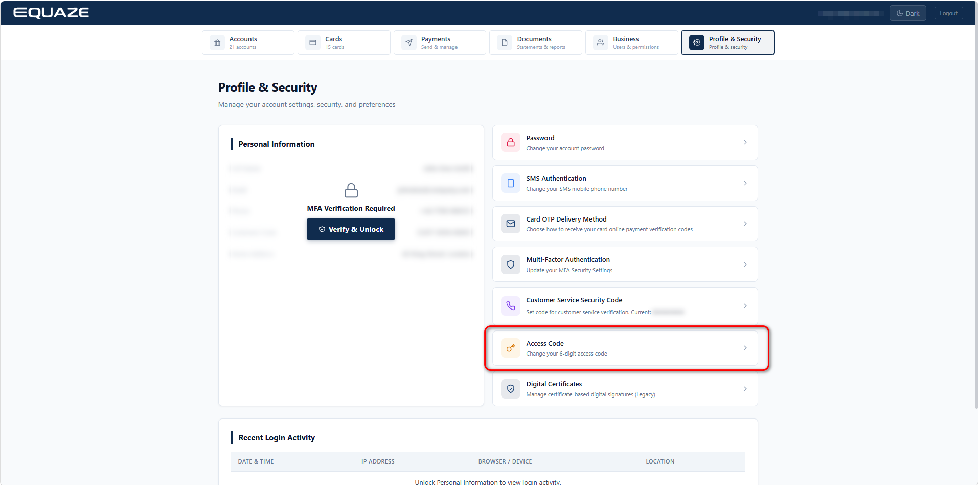Screen dimensions: 980x485
Task: Expand the Digital Certificates chevron
Action: pos(745,389)
